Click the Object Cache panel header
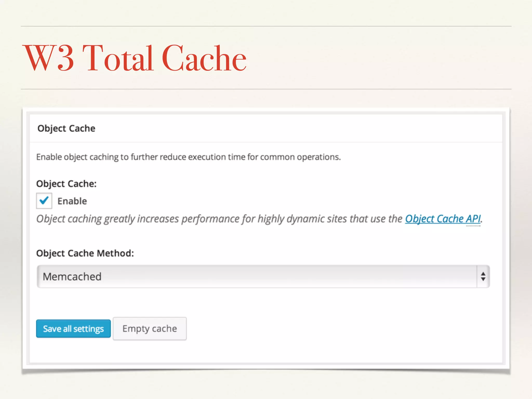The height and width of the screenshot is (399, 532). pos(266,128)
